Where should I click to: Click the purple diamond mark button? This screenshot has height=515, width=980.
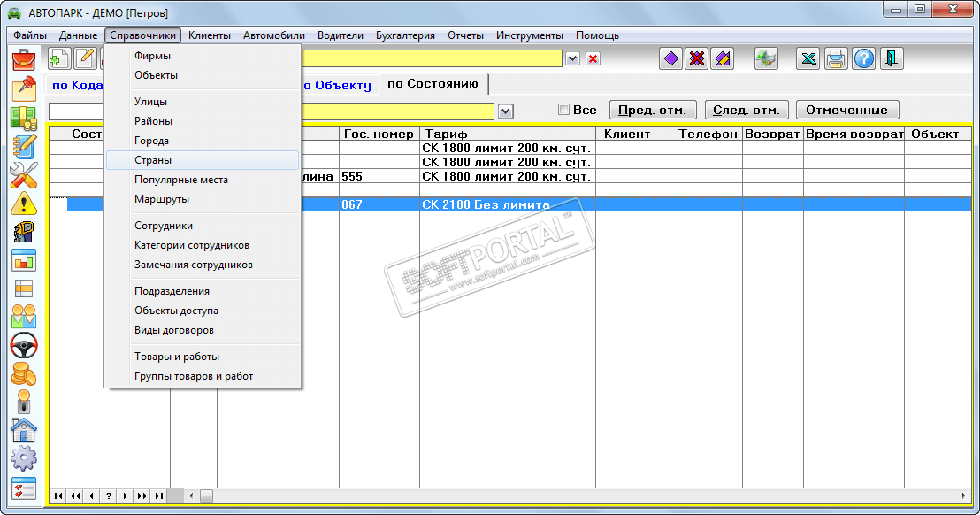(670, 58)
